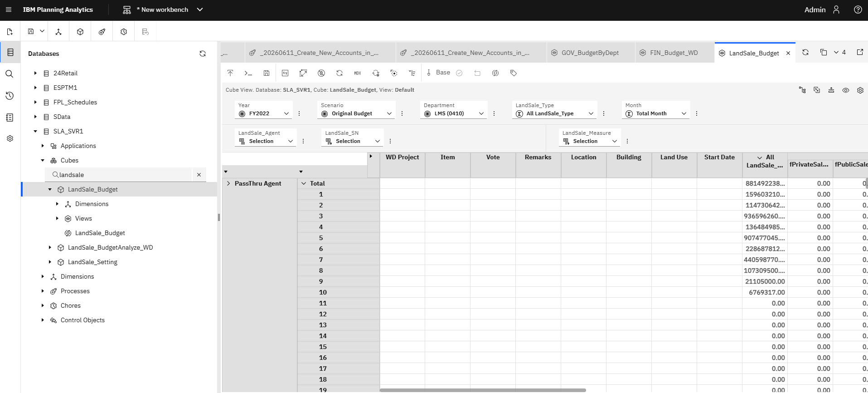
Task: Expand the ESPTM1 database
Action: point(35,88)
